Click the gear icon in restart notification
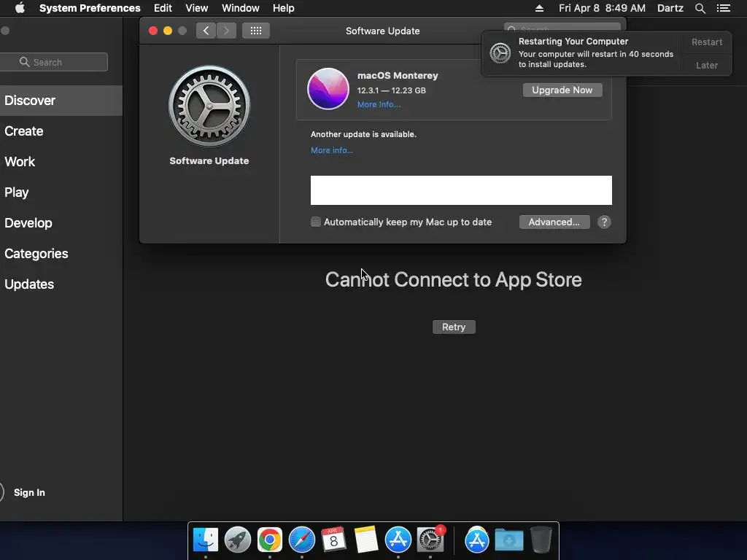This screenshot has width=747, height=560. point(500,52)
